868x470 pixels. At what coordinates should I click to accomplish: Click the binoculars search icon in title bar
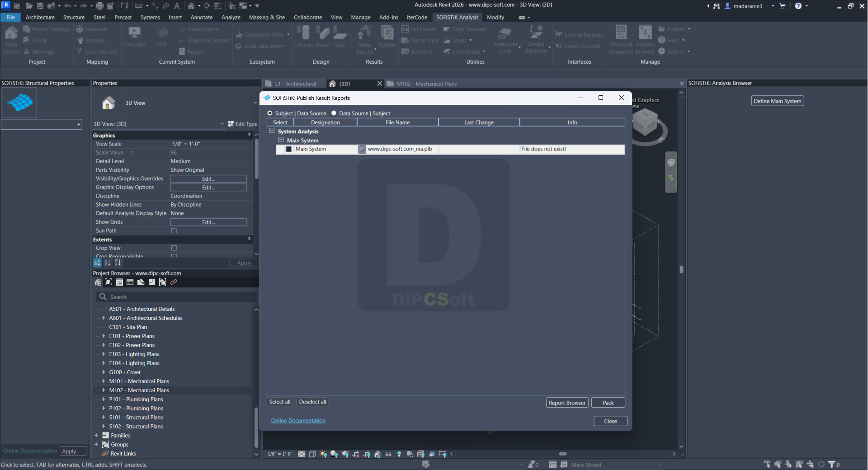tap(717, 6)
